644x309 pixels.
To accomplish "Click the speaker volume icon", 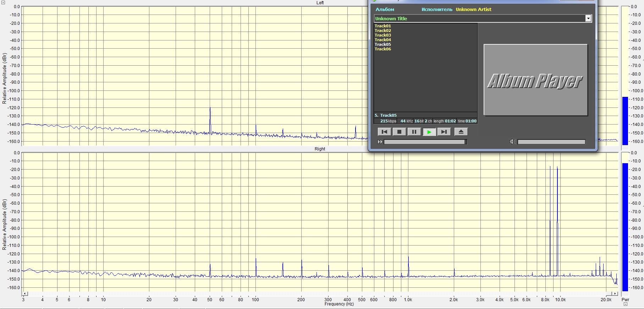I will (x=512, y=142).
